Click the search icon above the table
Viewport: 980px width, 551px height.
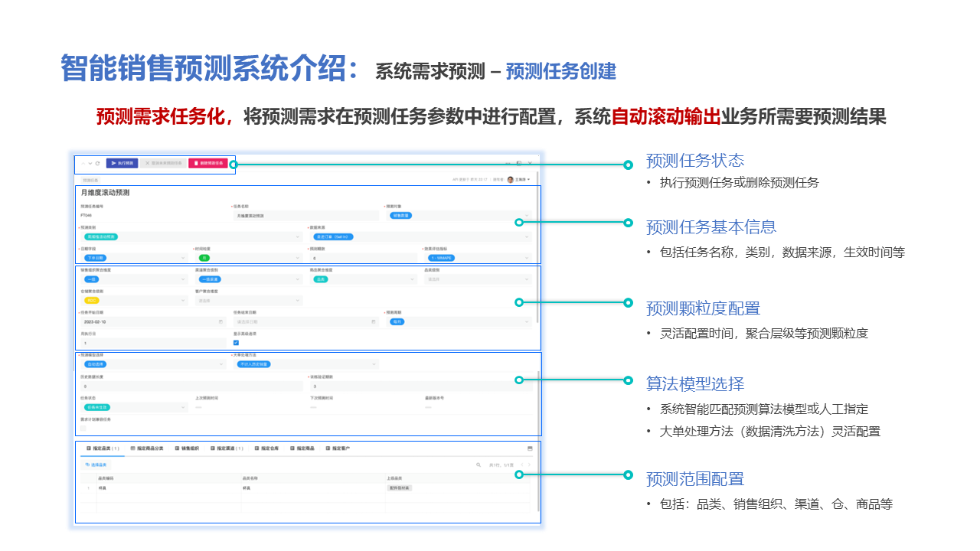[479, 465]
